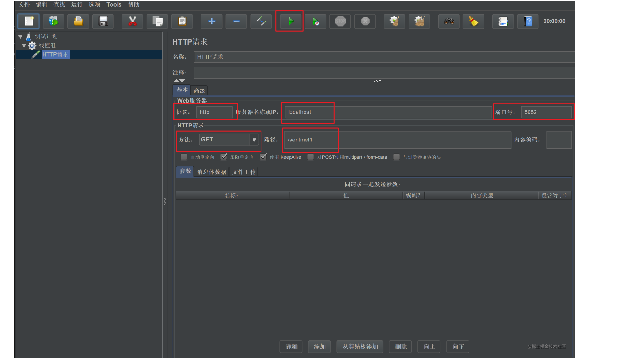This screenshot has height=364, width=618.
Task: Click the 00:00:00 elapsed timer
Action: [554, 21]
